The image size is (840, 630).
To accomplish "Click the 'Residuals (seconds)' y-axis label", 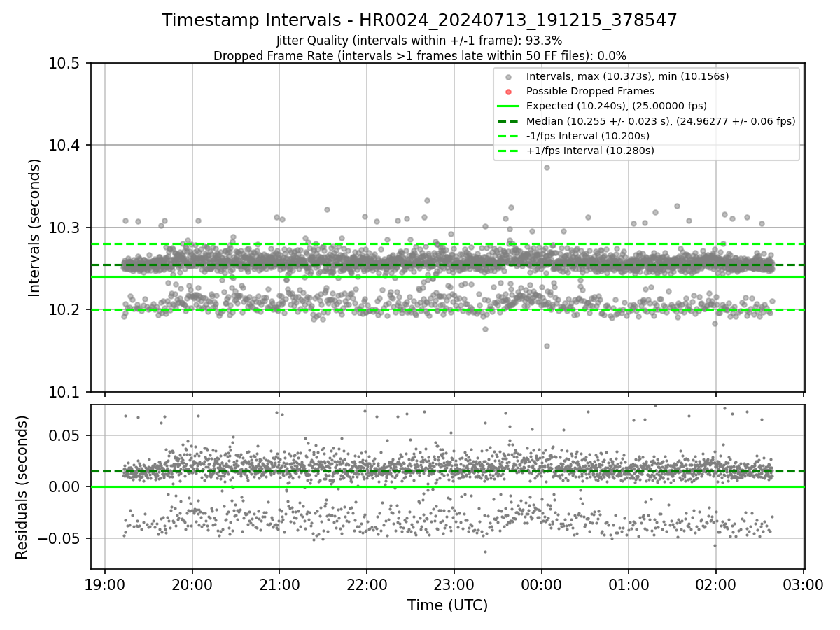I will pos(22,487).
